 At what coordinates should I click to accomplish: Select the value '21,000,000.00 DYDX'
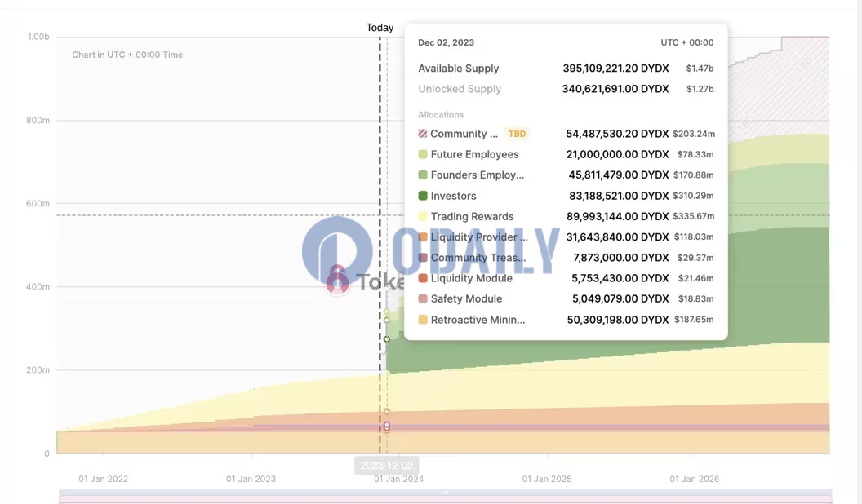click(x=617, y=154)
